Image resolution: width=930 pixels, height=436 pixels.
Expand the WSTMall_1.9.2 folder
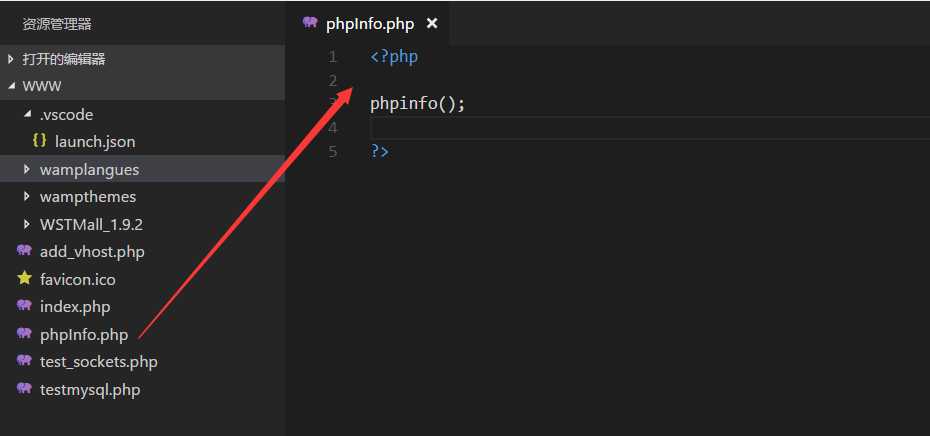(x=27, y=224)
